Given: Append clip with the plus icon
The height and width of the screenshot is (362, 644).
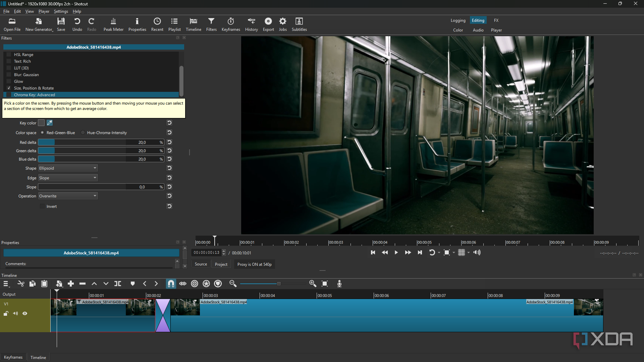Looking at the screenshot, I should point(71,284).
